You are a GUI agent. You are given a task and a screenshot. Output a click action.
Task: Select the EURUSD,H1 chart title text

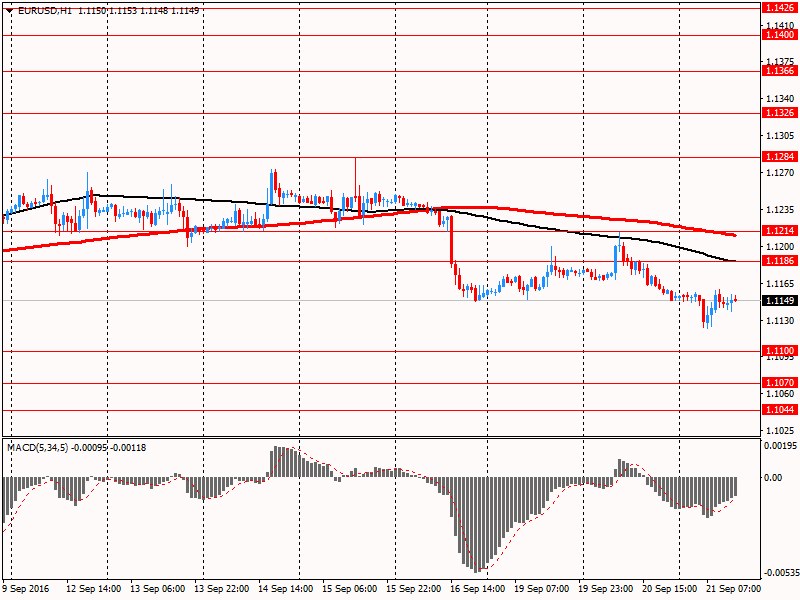click(45, 11)
